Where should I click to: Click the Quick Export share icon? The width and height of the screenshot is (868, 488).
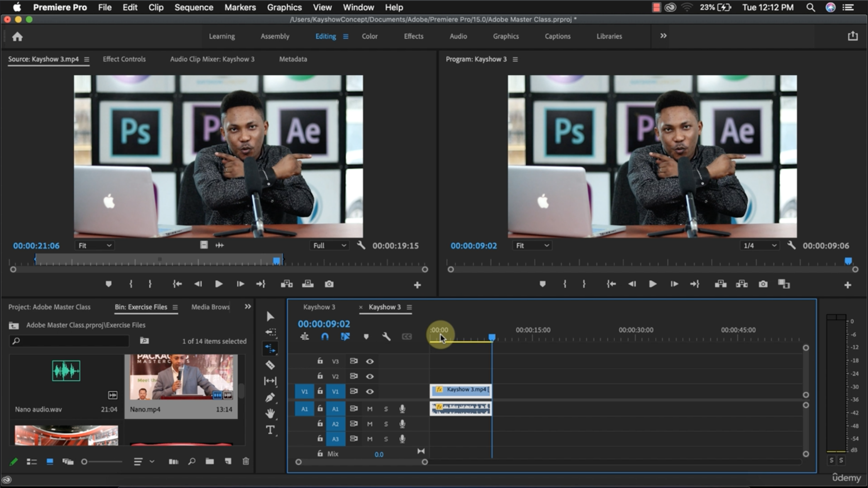tap(853, 36)
